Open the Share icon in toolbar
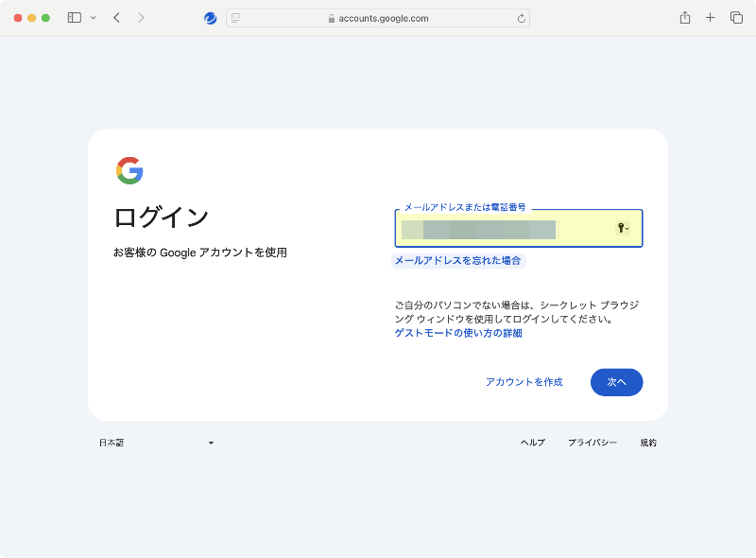 tap(685, 18)
